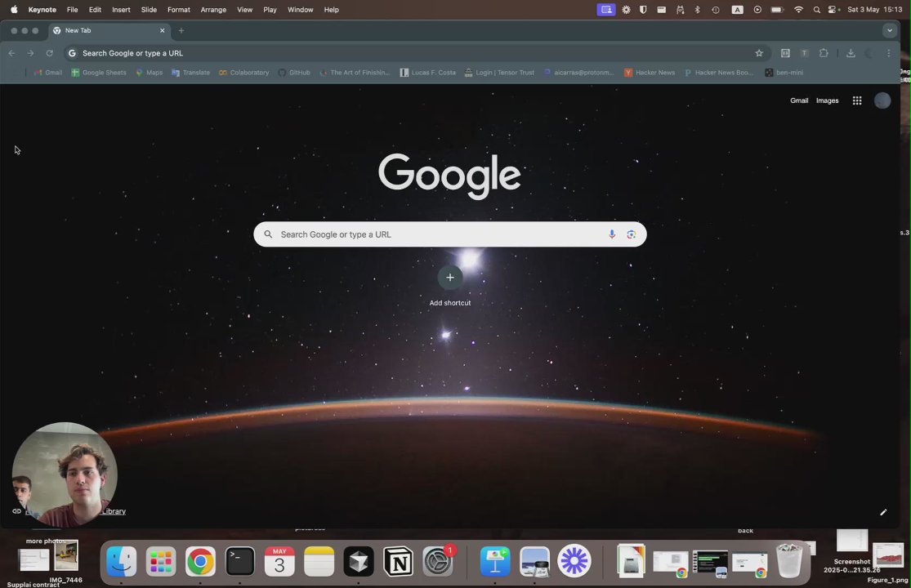The width and height of the screenshot is (911, 588).
Task: Open the Slide menu
Action: 149,9
